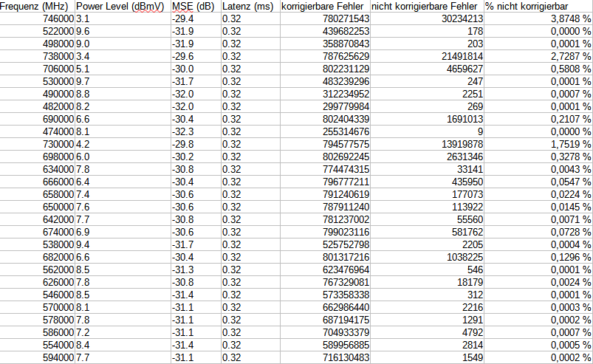The image size is (593, 364).
Task: Click percentage cell 0,1296 %
Action: [538, 258]
